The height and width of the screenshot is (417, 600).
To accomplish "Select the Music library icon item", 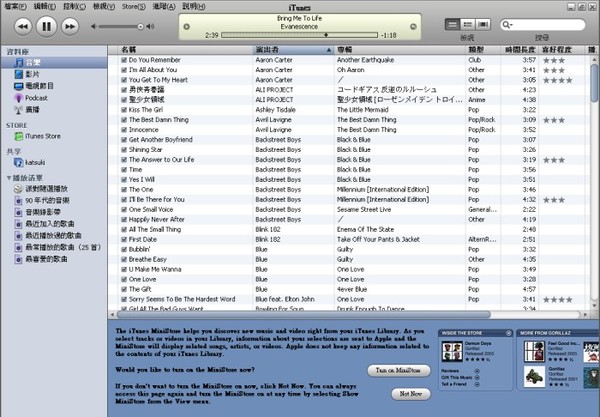I will pos(18,62).
